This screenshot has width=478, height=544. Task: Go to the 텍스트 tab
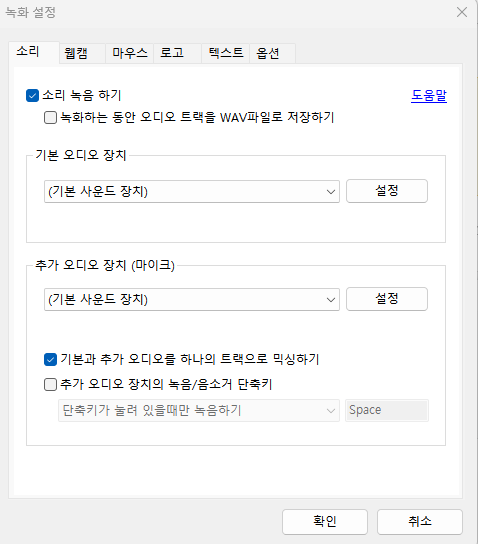(225, 54)
